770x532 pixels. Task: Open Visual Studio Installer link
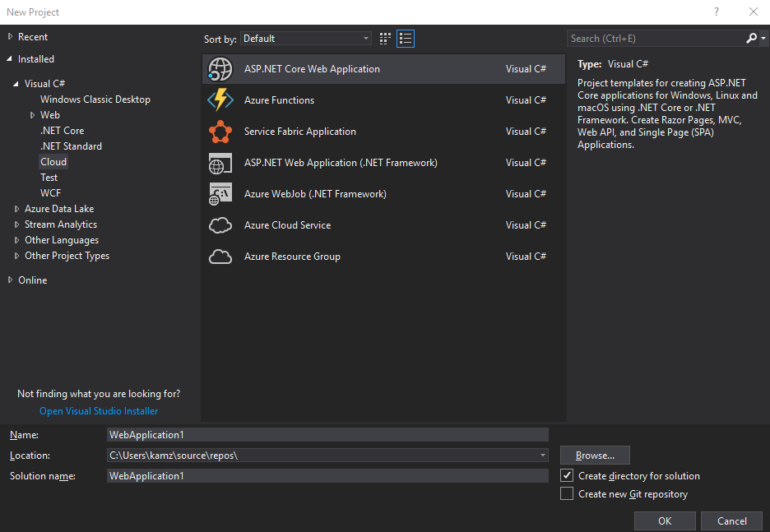99,411
